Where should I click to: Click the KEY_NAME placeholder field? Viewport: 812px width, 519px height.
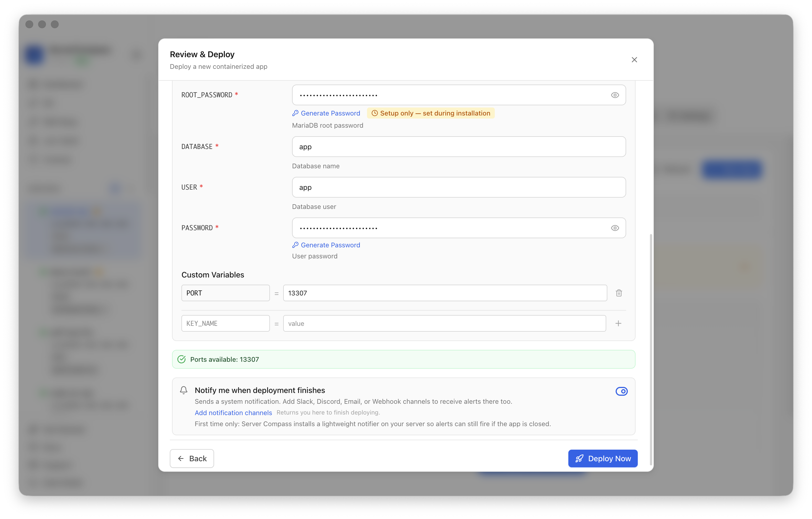click(225, 324)
